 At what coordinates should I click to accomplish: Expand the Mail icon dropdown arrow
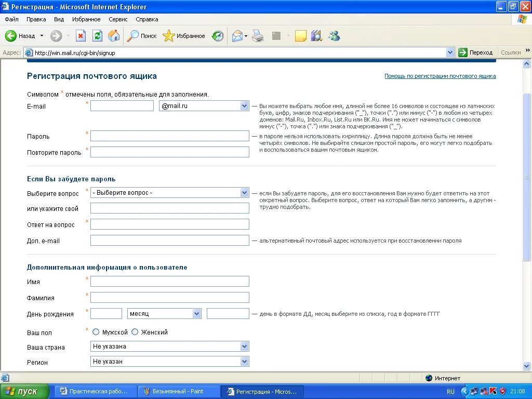tap(246, 36)
